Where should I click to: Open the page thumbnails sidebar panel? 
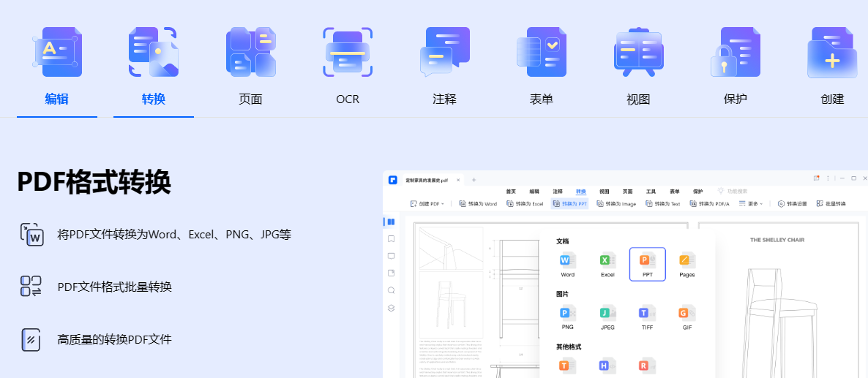coord(391,222)
